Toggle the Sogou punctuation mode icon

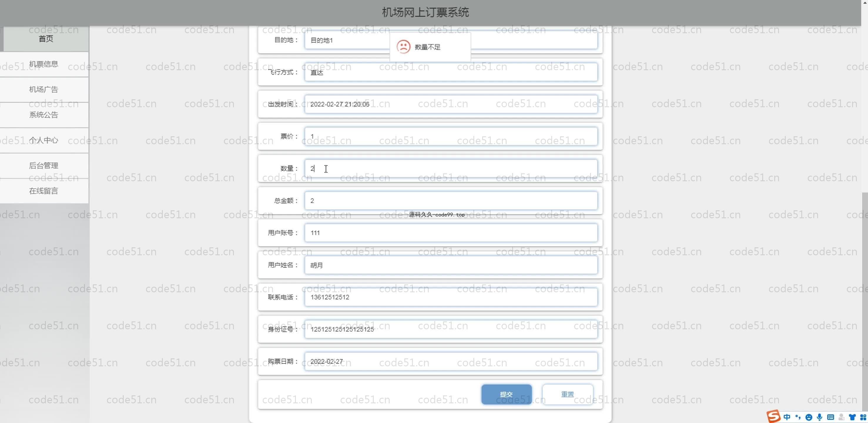point(798,417)
